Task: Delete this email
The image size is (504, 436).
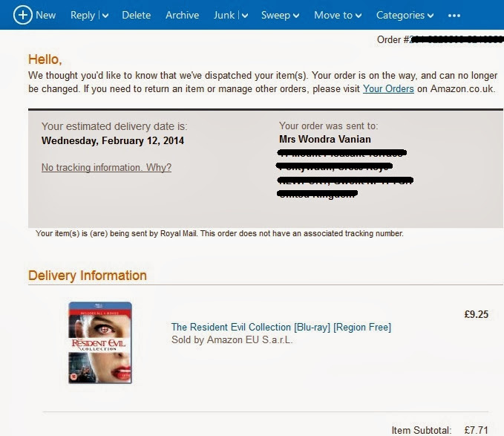Action: (136, 15)
